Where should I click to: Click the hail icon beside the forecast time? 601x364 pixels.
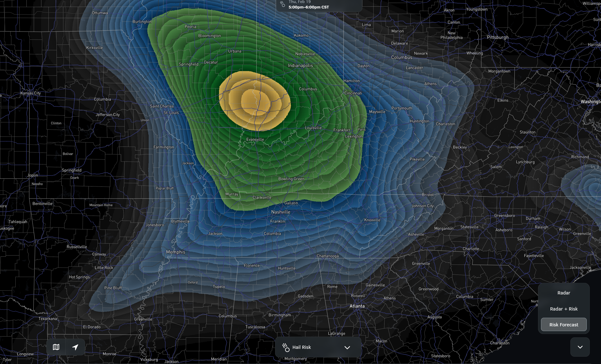tap(282, 4)
